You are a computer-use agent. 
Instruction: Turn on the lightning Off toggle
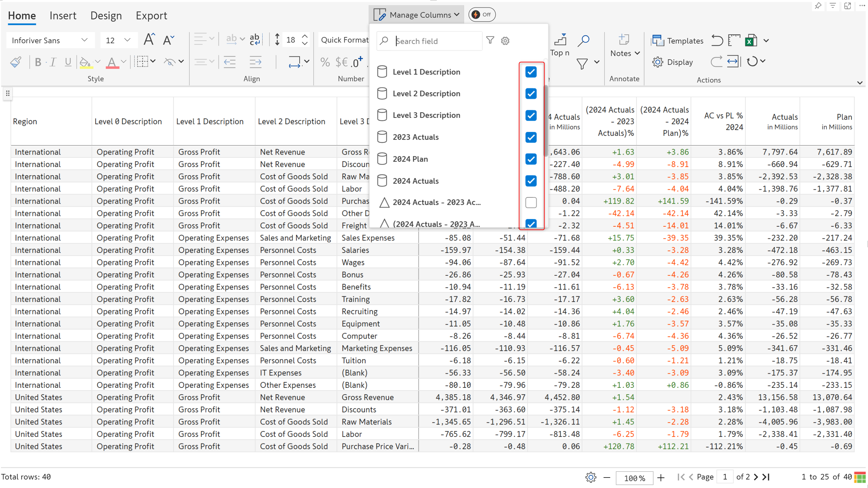coord(482,14)
